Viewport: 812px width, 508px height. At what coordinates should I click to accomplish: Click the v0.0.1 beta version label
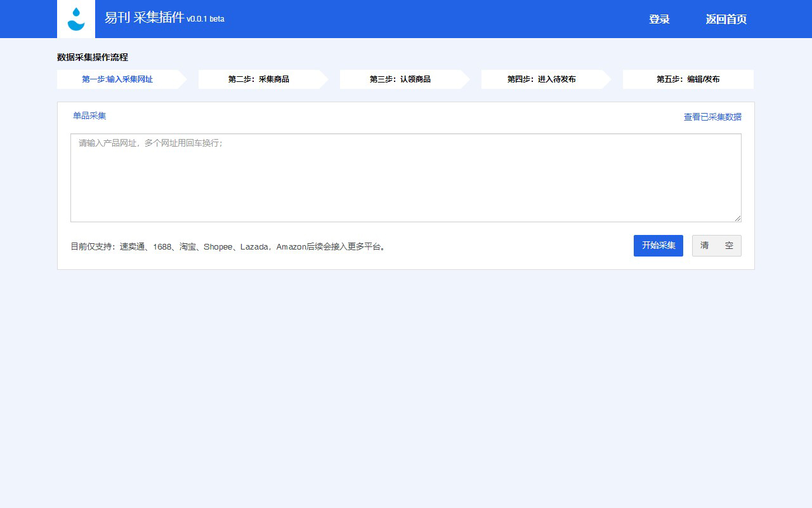pos(205,20)
